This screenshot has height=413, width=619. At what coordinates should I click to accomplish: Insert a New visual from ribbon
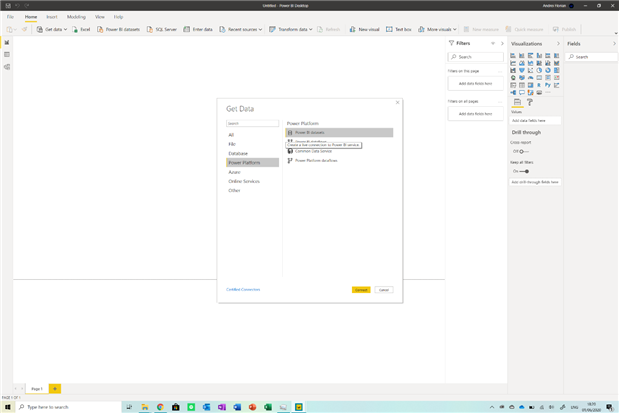tap(364, 29)
